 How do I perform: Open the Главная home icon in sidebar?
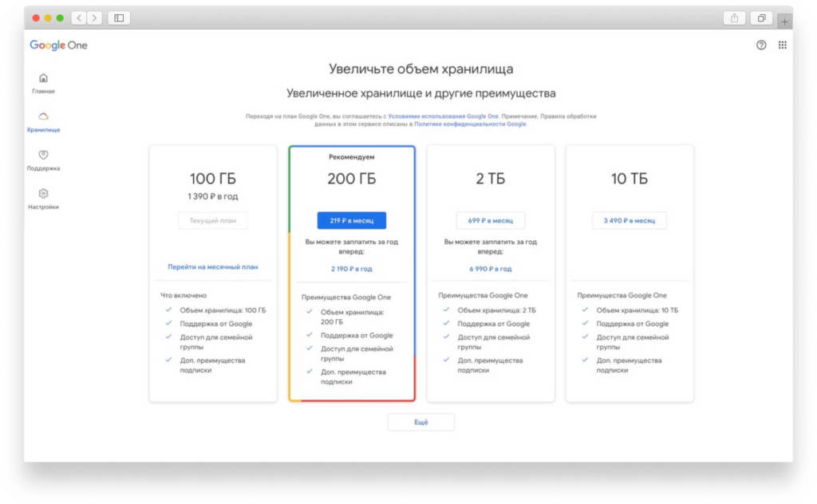pyautogui.click(x=43, y=78)
